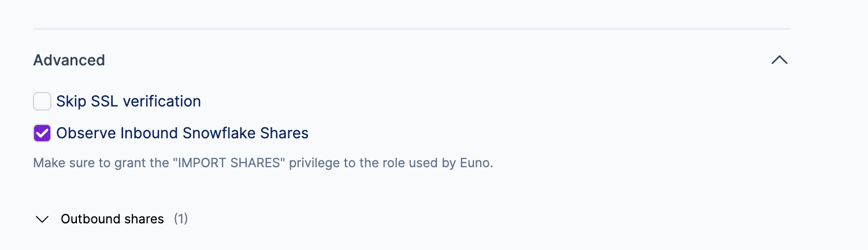Click the purple checkmark icon
Screen dimensions: 868x250
pos(42,133)
